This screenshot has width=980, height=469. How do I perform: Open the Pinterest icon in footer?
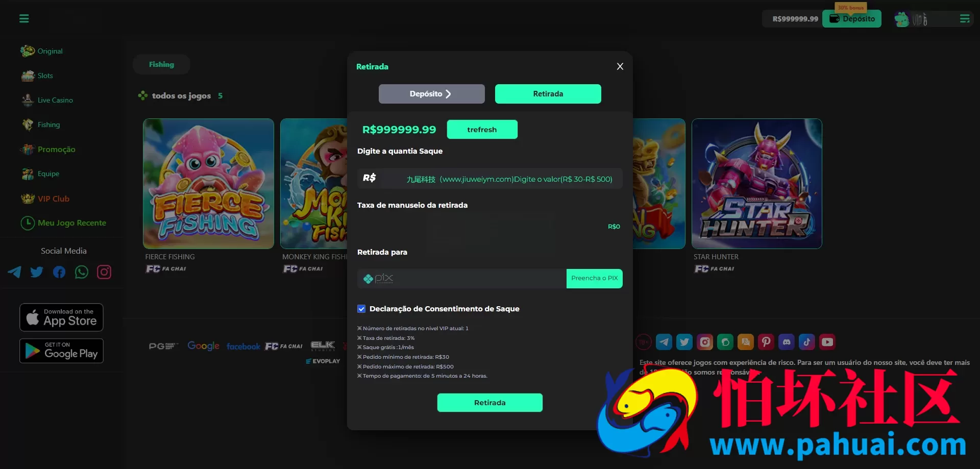[766, 342]
